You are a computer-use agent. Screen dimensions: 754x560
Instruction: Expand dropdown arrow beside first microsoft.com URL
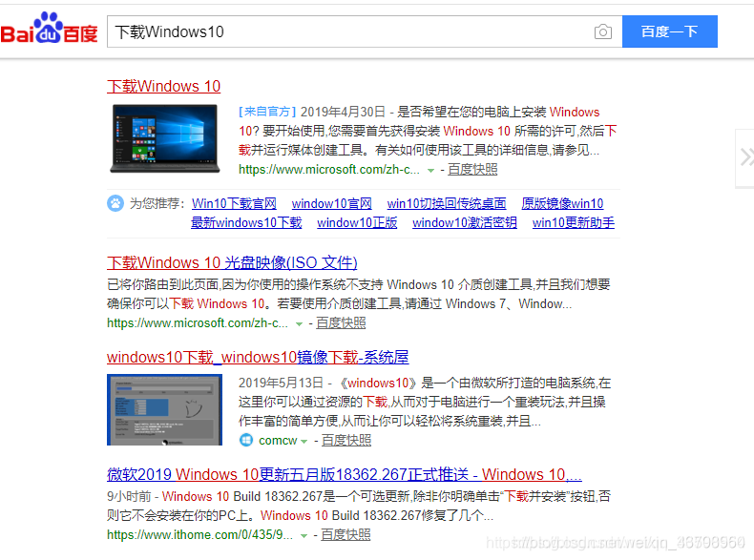pos(430,171)
